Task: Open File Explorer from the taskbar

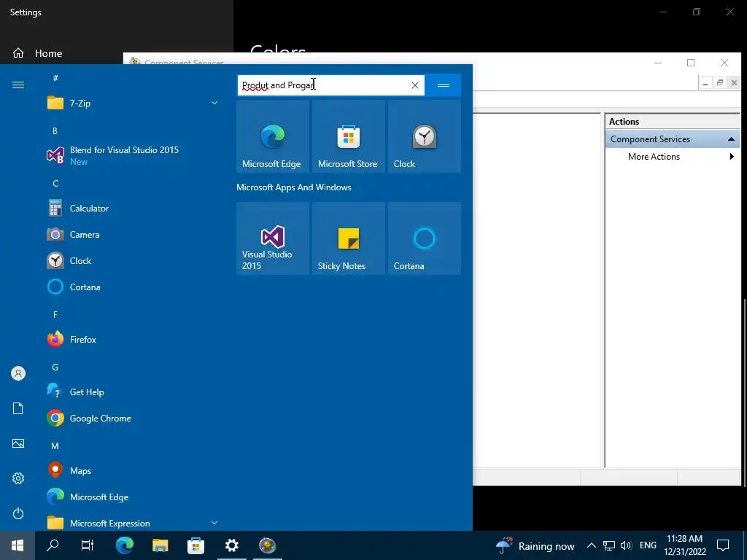Action: point(160,545)
